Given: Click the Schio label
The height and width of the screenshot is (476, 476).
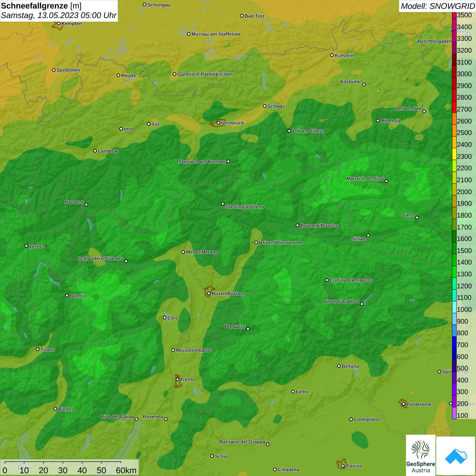Looking at the screenshot, I should pos(221,456).
